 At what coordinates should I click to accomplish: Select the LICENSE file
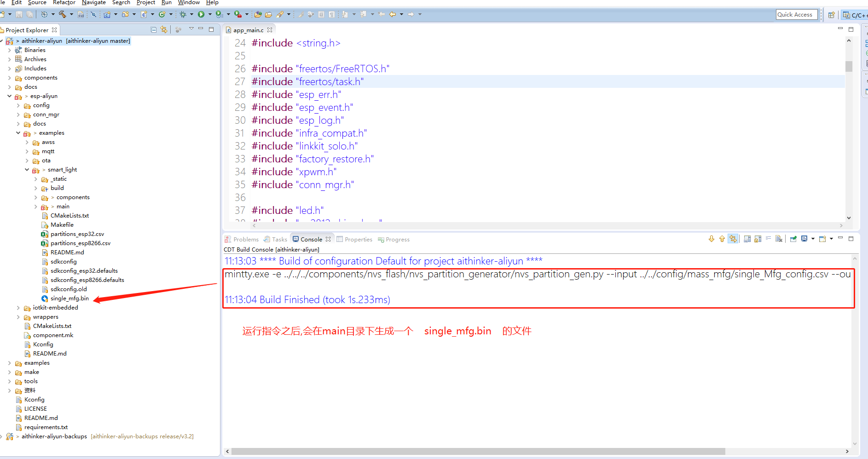click(35, 409)
